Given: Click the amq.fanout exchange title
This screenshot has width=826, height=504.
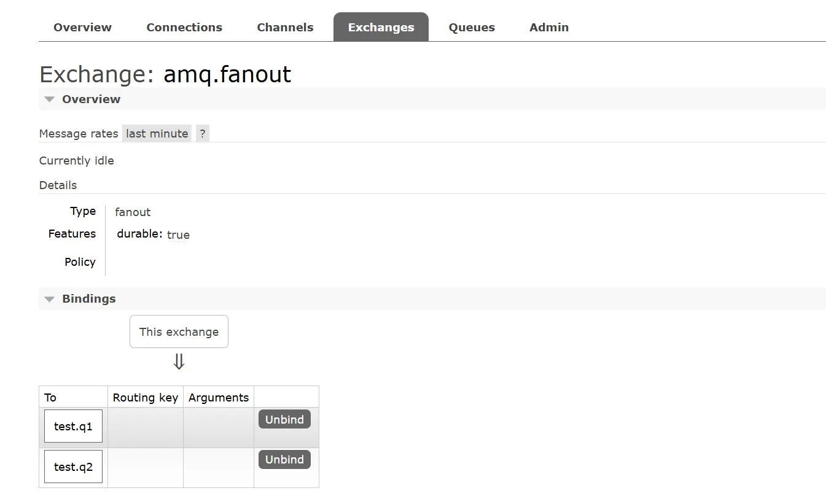Looking at the screenshot, I should tap(227, 74).
